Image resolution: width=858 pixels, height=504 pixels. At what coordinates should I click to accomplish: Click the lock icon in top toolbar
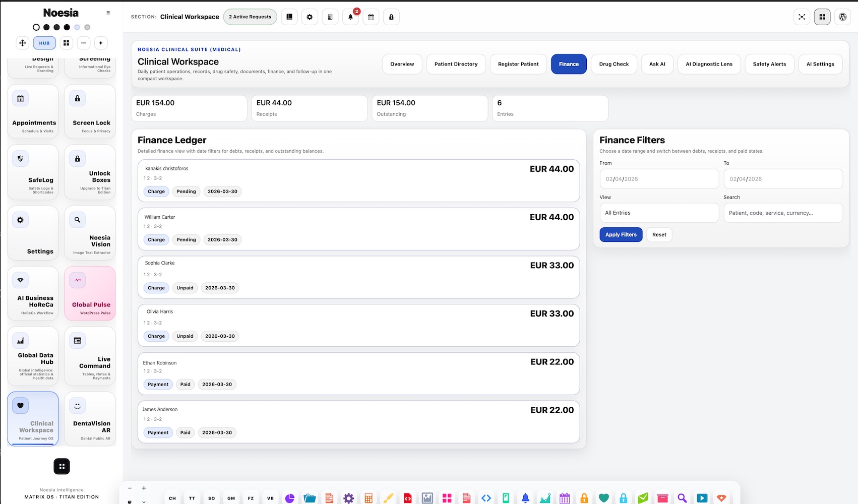coord(391,17)
